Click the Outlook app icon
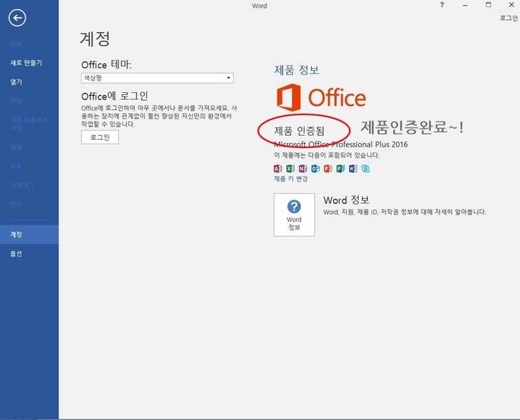 point(315,168)
